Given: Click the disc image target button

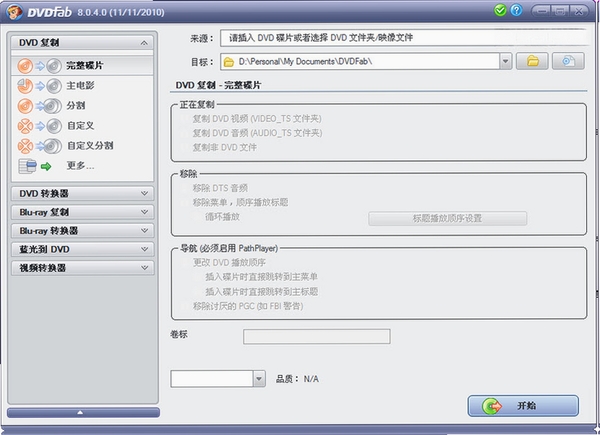Looking at the screenshot, I should click(x=568, y=61).
